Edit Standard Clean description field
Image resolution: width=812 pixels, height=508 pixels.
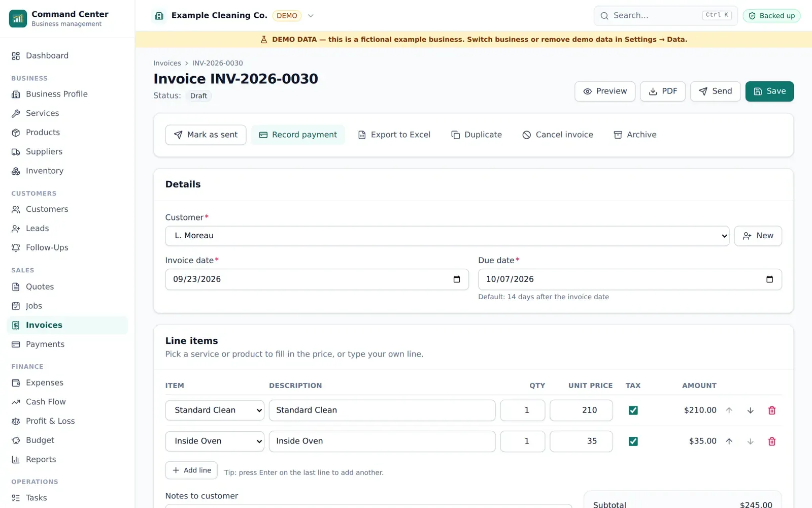[x=382, y=410]
